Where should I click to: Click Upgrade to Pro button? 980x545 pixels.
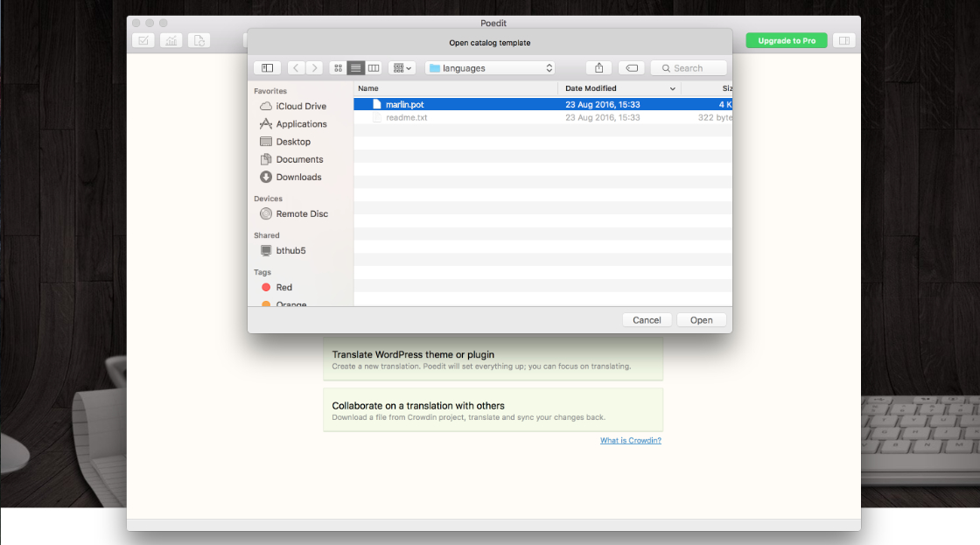[787, 40]
